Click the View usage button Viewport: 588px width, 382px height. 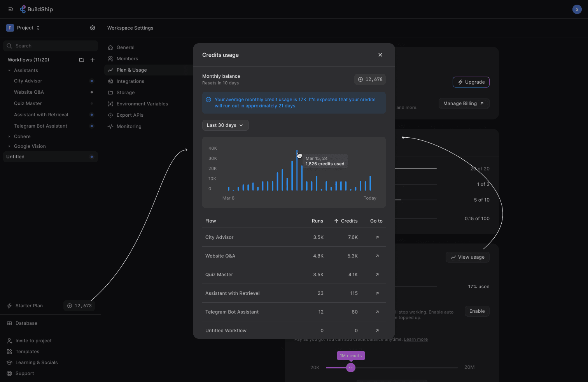pos(467,257)
